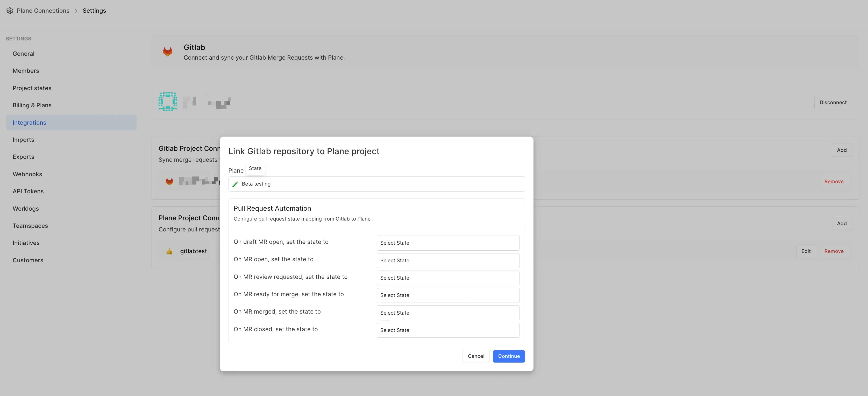This screenshot has height=396, width=868.
Task: Open Select State for MR merged
Action: click(448, 313)
